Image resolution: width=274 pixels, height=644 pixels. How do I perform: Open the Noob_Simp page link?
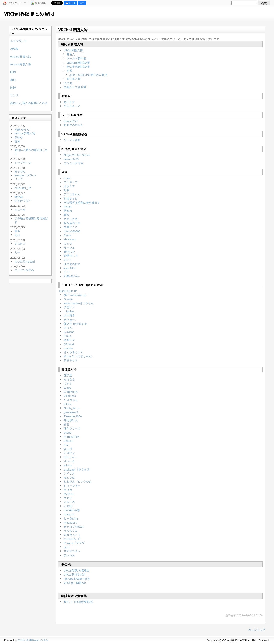point(71,408)
